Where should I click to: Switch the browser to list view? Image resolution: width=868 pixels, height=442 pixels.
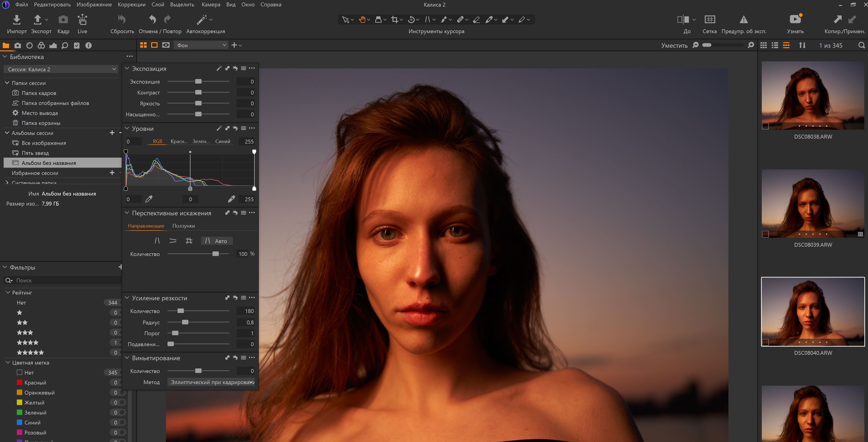(775, 45)
